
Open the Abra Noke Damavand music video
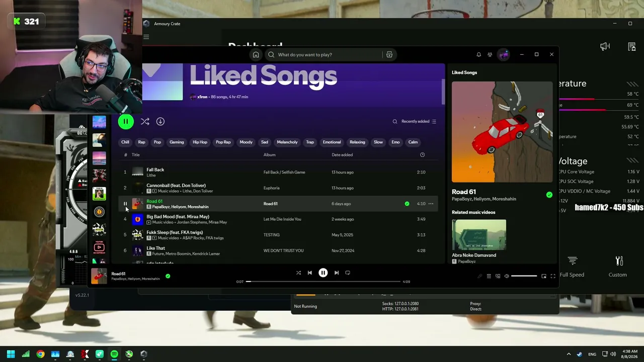[x=479, y=235]
